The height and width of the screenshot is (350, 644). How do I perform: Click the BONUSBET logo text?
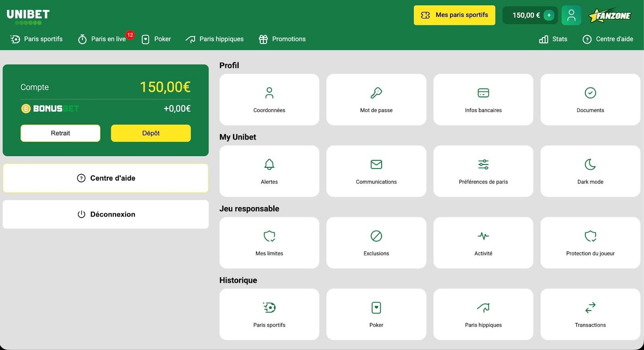tap(56, 109)
